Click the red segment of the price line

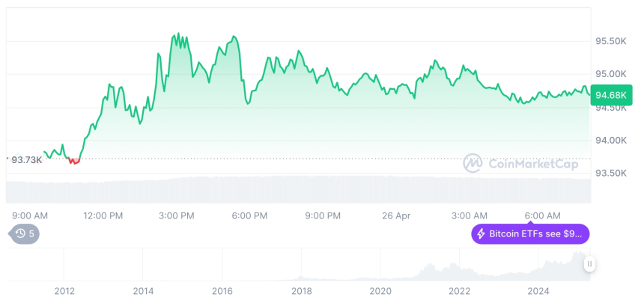point(73,161)
